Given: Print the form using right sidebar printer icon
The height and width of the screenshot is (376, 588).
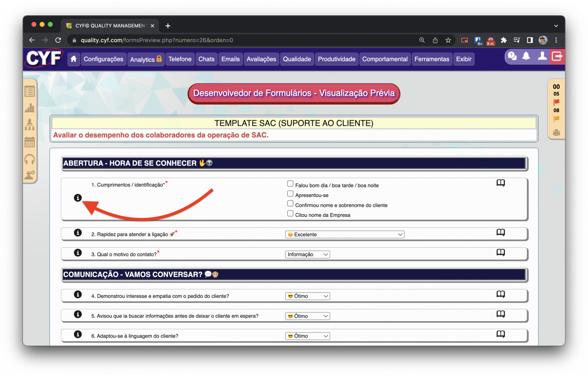Looking at the screenshot, I should point(556,133).
